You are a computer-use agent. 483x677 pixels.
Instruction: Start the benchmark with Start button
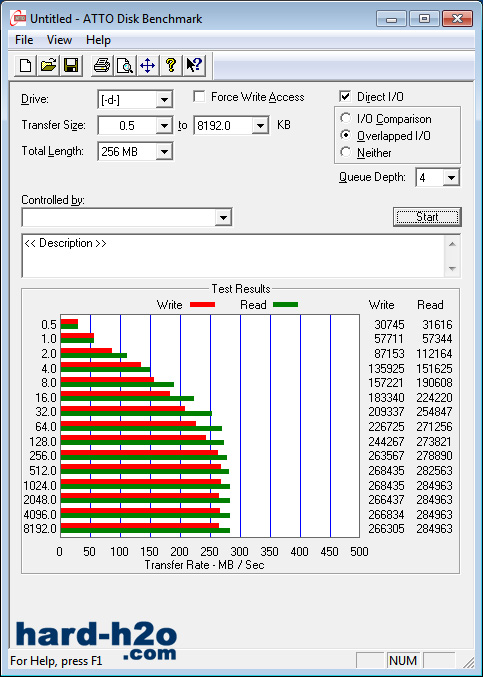(427, 217)
